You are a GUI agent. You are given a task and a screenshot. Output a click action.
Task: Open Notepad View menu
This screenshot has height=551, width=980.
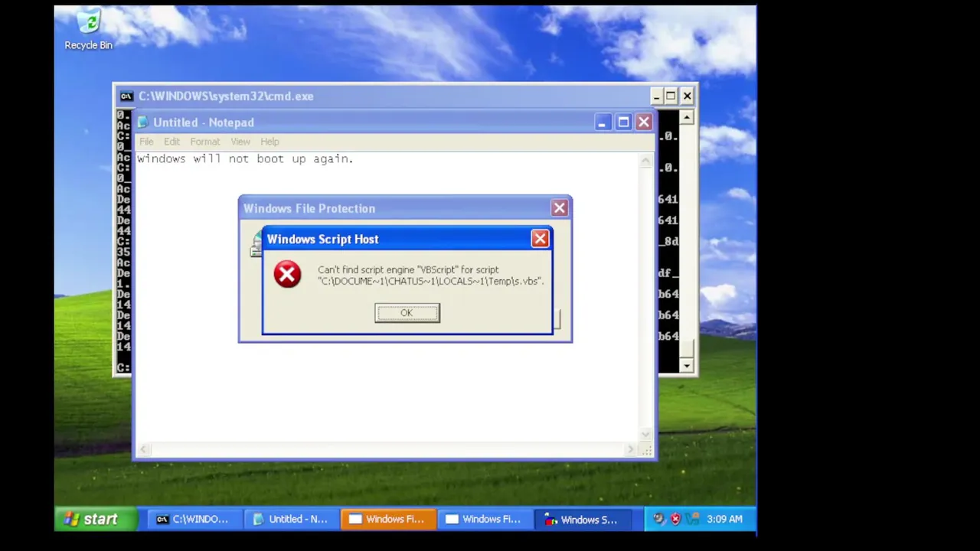click(x=240, y=142)
